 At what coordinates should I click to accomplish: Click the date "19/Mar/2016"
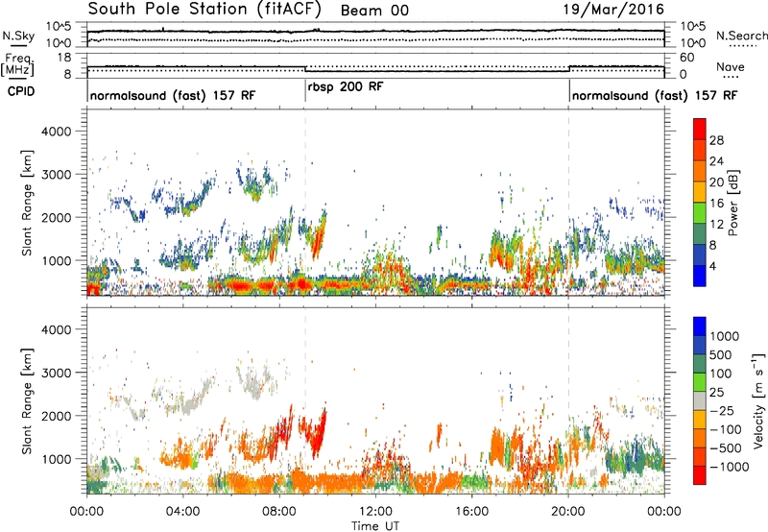pyautogui.click(x=613, y=10)
